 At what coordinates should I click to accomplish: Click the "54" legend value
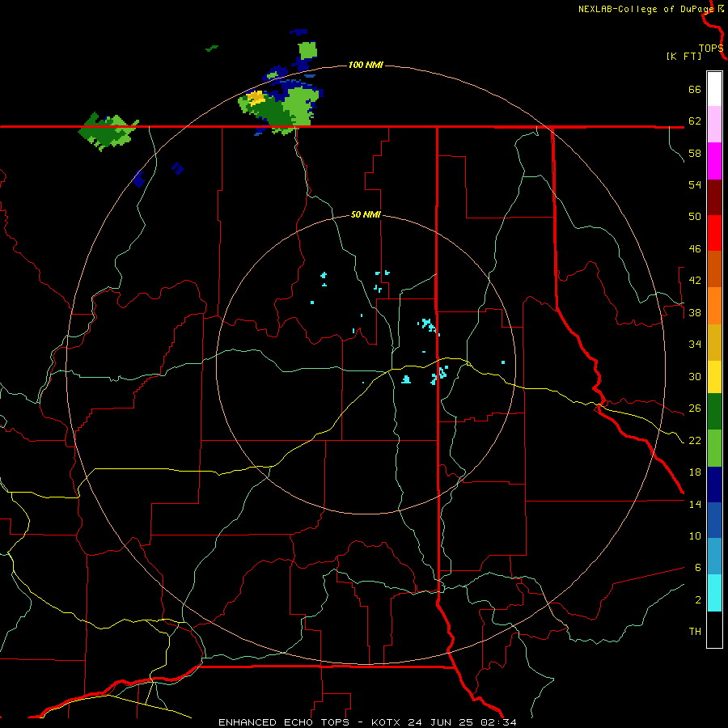[x=695, y=184]
